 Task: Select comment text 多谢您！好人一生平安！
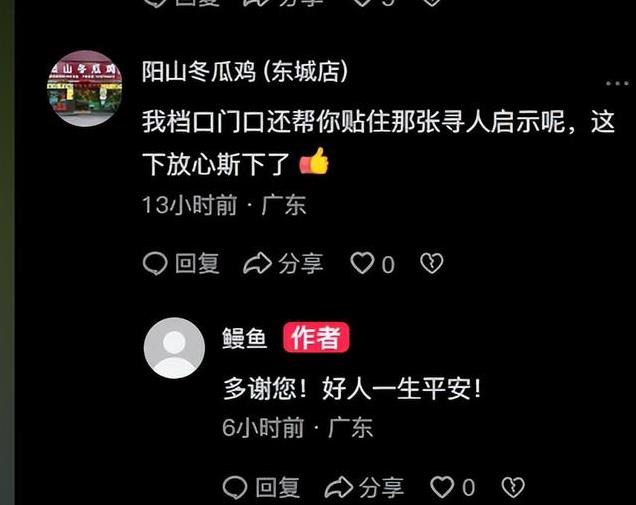352,389
